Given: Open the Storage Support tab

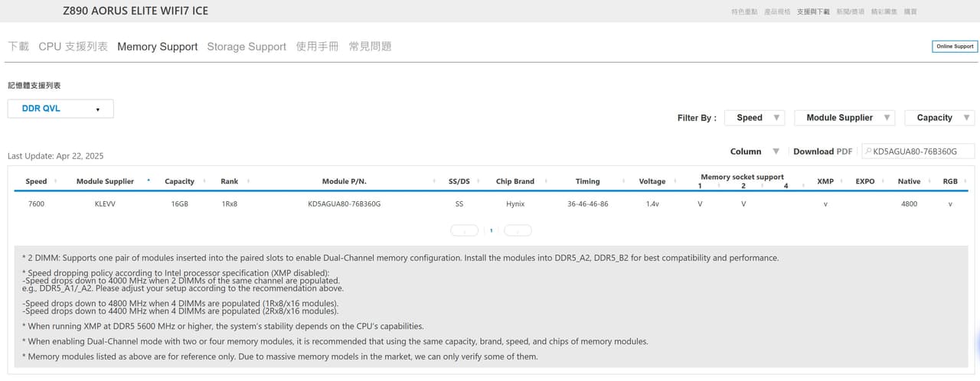Looking at the screenshot, I should pyautogui.click(x=247, y=47).
